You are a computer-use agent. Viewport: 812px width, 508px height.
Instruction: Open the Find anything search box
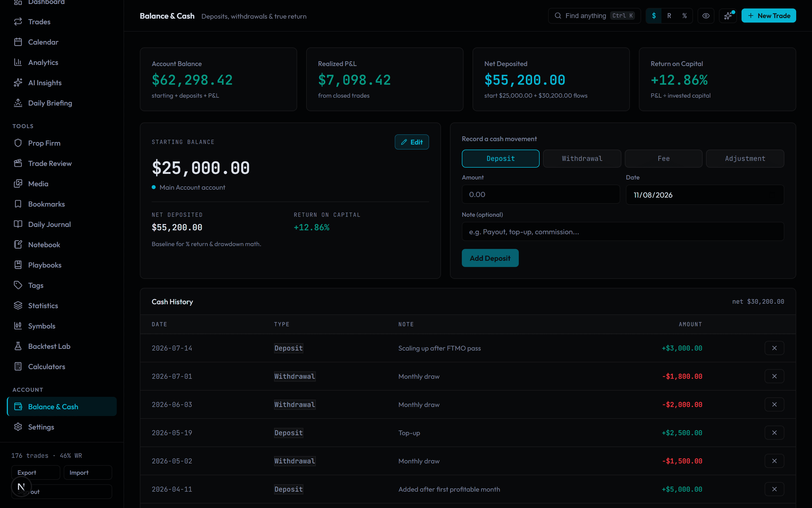coord(594,16)
